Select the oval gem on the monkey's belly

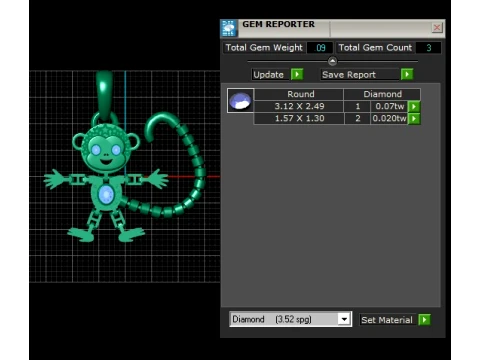click(x=106, y=194)
